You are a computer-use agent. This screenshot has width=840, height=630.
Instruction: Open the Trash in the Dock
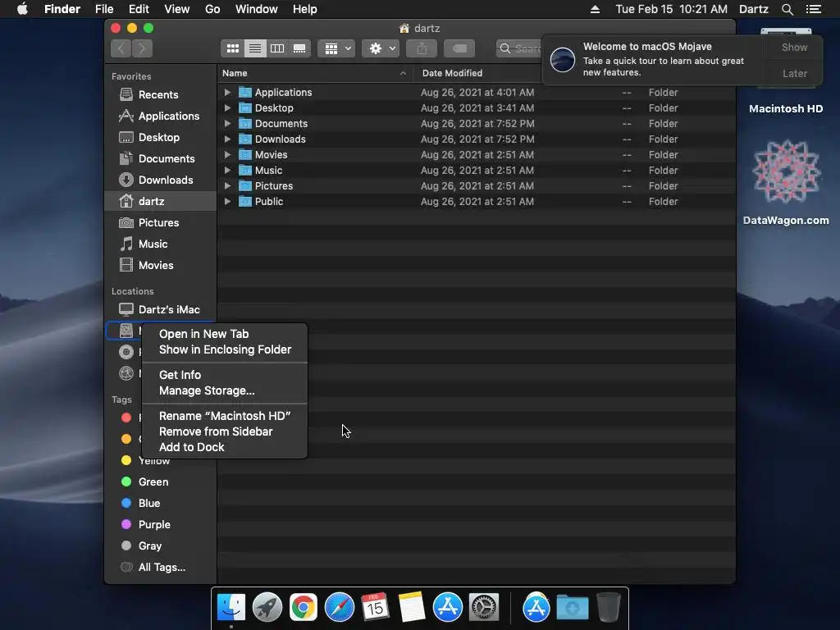pos(608,608)
